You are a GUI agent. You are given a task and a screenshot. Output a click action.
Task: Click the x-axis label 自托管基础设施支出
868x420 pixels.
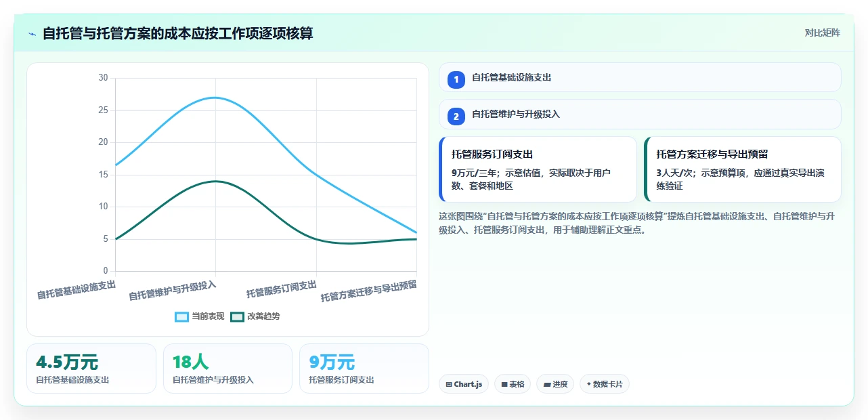(77, 290)
